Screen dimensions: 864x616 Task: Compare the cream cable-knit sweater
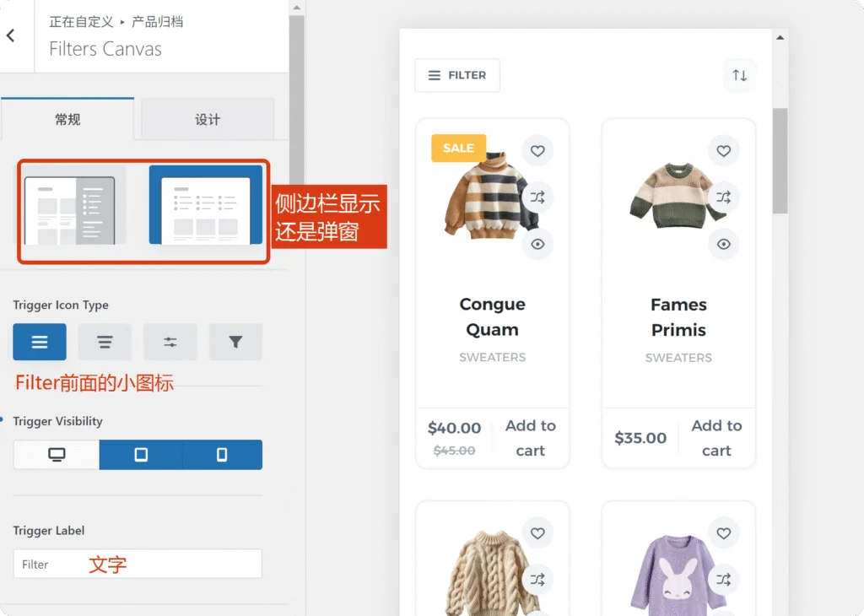pyautogui.click(x=537, y=579)
